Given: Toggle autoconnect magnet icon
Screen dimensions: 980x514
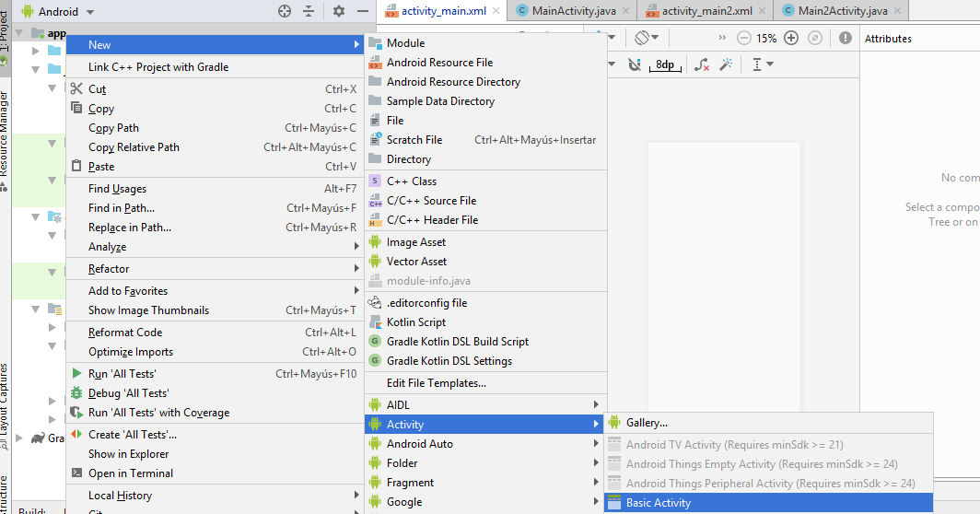Looking at the screenshot, I should point(635,64).
